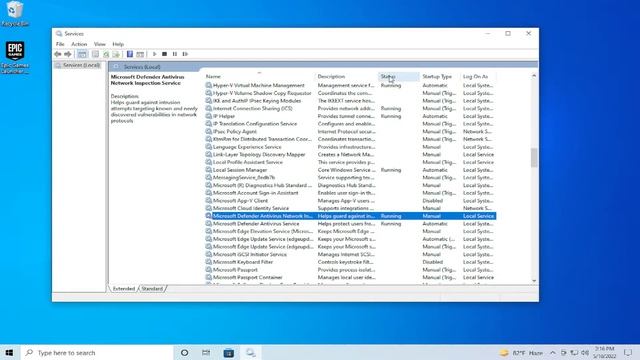
Task: Select Services (Local) in the left tree
Action: pyautogui.click(x=81, y=65)
